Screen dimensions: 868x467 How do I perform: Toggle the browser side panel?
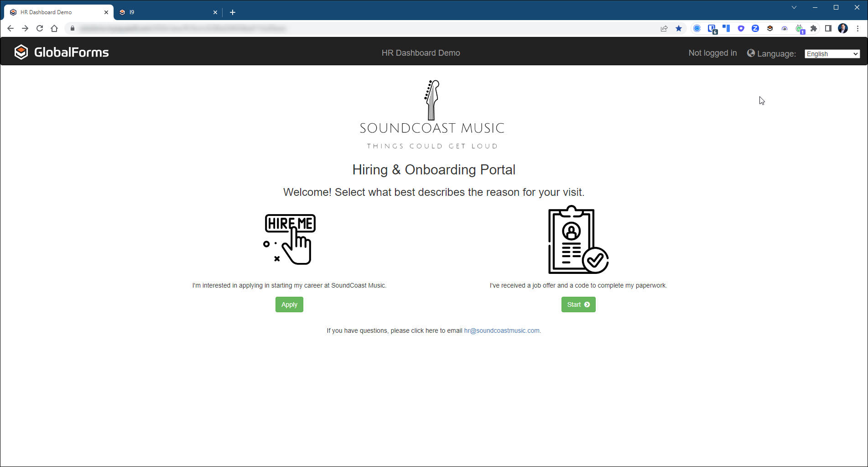pos(829,28)
